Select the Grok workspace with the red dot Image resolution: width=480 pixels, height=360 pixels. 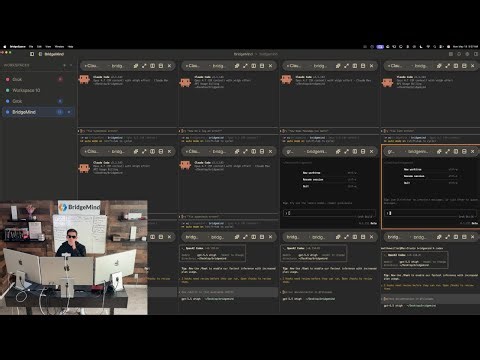tap(38, 79)
